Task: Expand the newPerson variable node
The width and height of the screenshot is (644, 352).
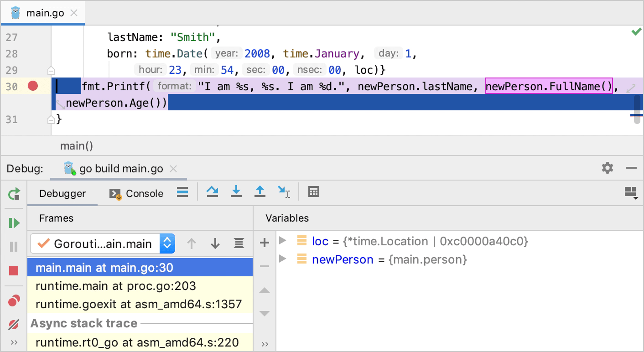Action: point(282,259)
